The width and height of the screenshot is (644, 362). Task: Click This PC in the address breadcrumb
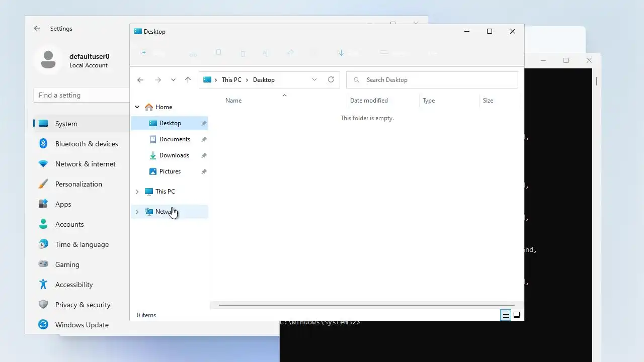(231, 80)
